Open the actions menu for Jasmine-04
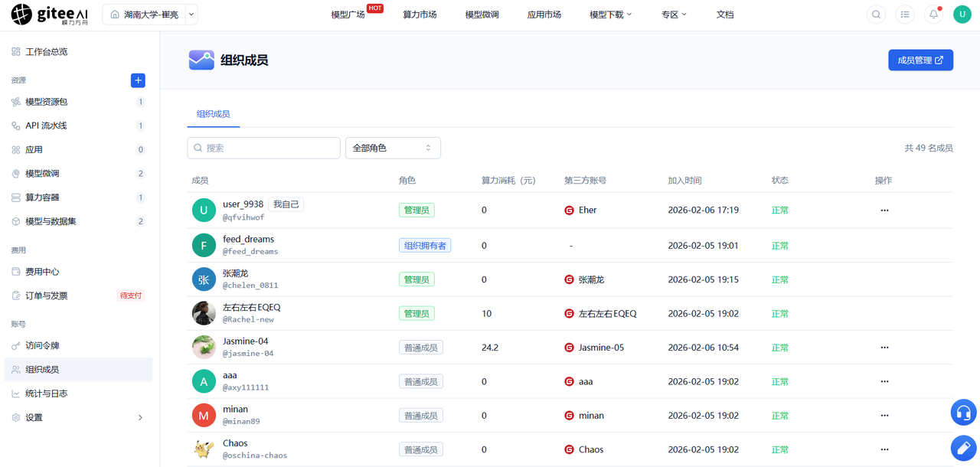The image size is (980, 467). tap(884, 348)
